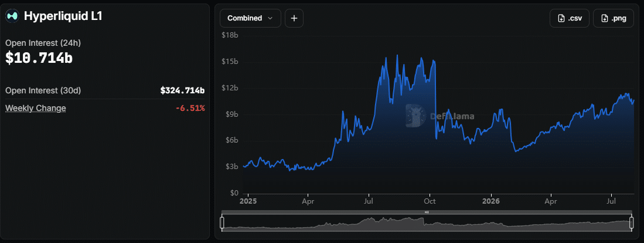
Task: Select the right range slider handle
Action: [x=632, y=223]
